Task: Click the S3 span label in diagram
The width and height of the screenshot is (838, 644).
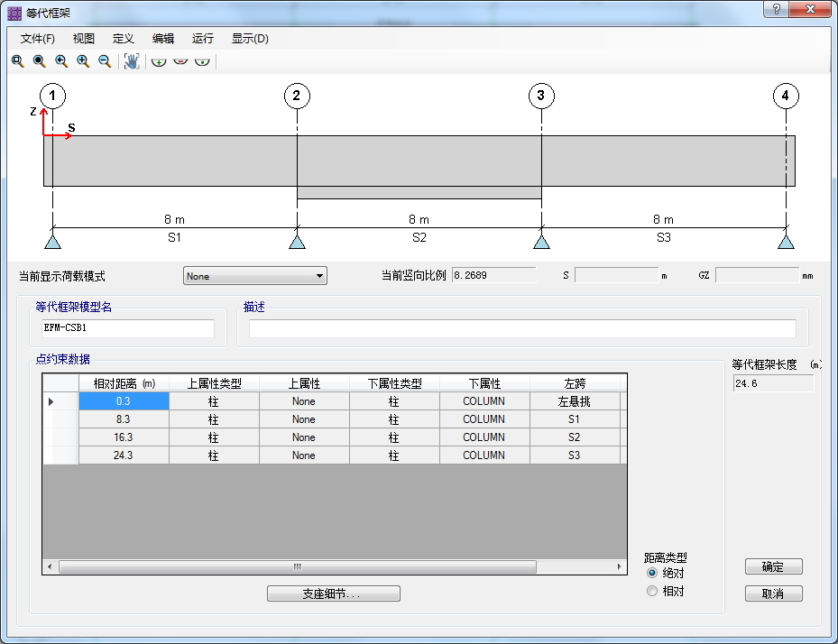Action: [x=663, y=237]
